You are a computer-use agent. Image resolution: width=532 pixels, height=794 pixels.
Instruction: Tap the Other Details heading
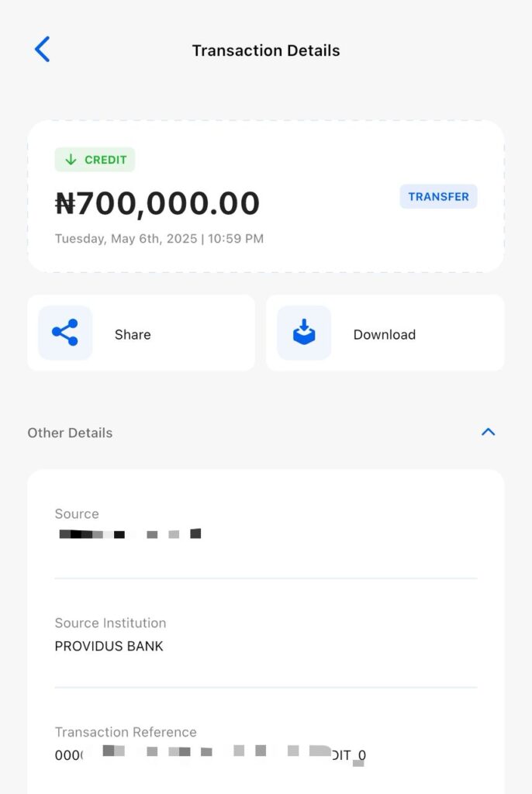pyautogui.click(x=70, y=433)
